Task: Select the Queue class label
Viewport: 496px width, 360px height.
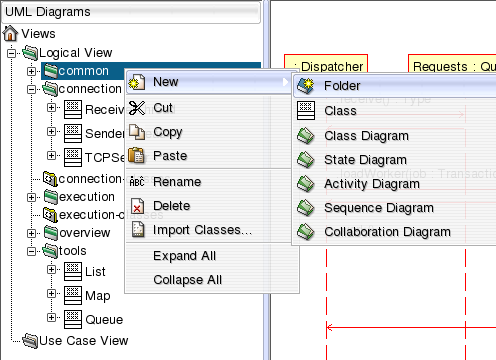Action: pyautogui.click(x=104, y=320)
